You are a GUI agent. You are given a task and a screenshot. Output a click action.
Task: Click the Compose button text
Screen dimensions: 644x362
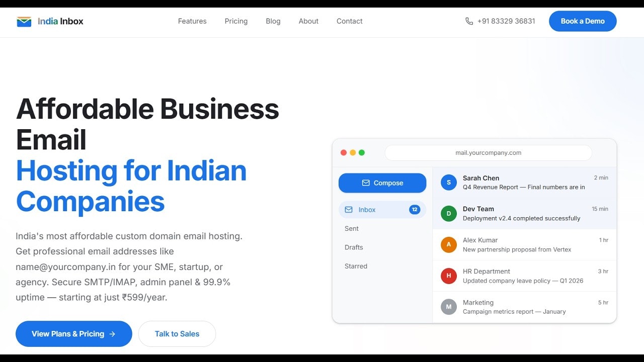pos(388,183)
